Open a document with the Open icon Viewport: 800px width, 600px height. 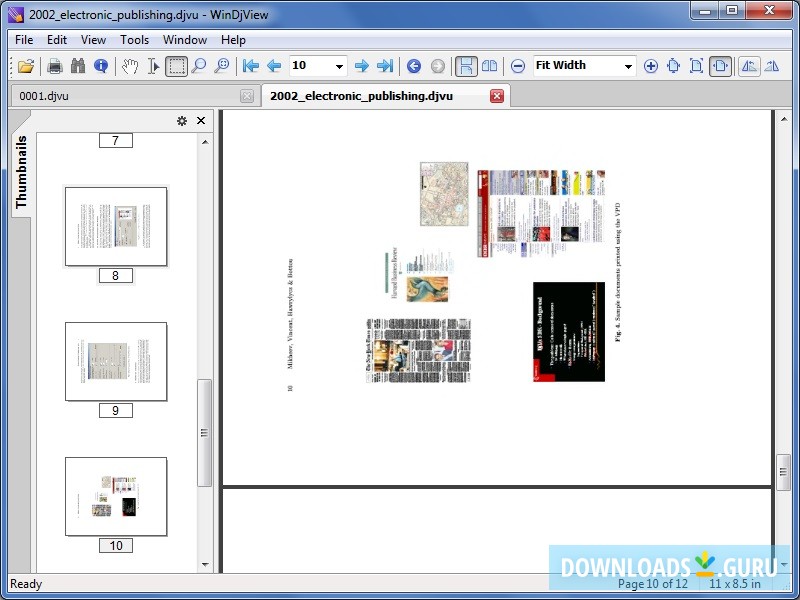click(x=27, y=67)
